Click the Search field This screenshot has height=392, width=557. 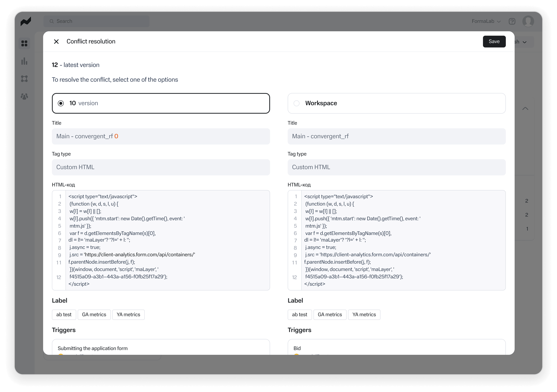coord(96,21)
